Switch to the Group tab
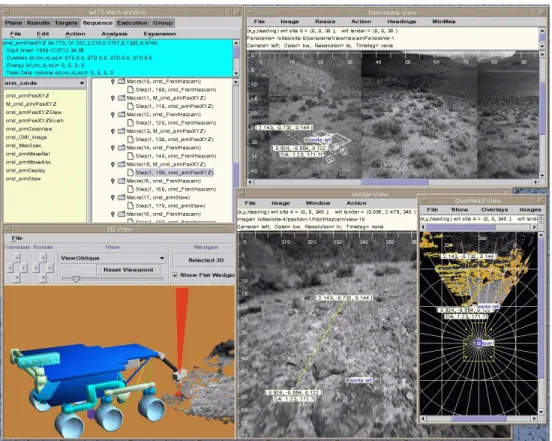Image resolution: width=552 pixels, height=441 pixels. pos(163,23)
